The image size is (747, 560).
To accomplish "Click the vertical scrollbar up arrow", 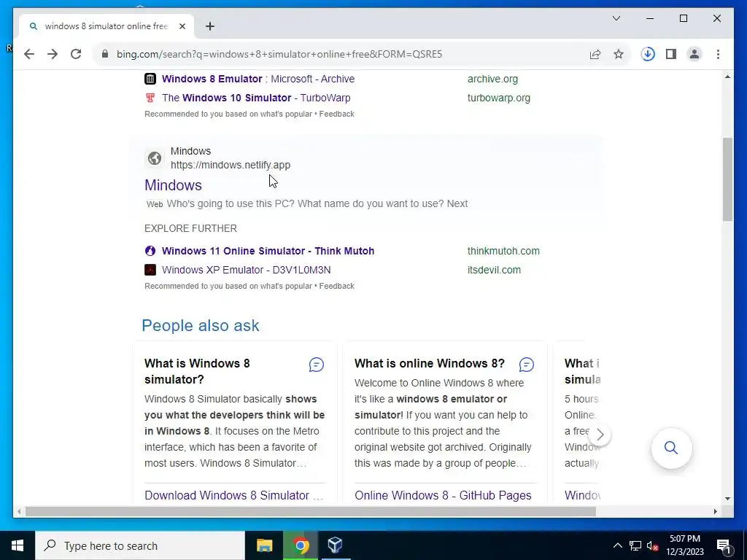I will pos(727,77).
